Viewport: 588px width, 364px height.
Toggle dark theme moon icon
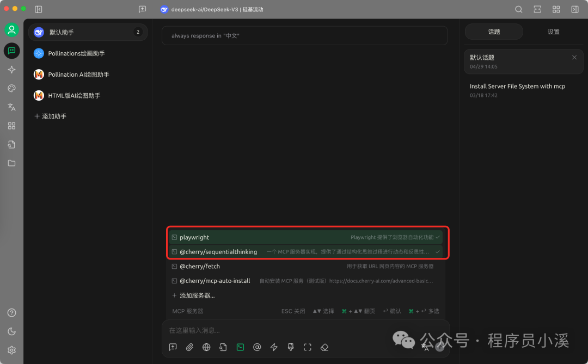11,331
